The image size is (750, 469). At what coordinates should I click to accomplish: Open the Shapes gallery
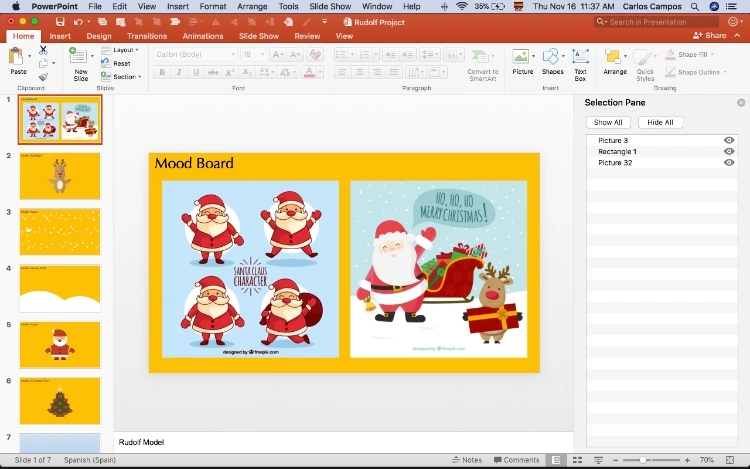point(552,58)
